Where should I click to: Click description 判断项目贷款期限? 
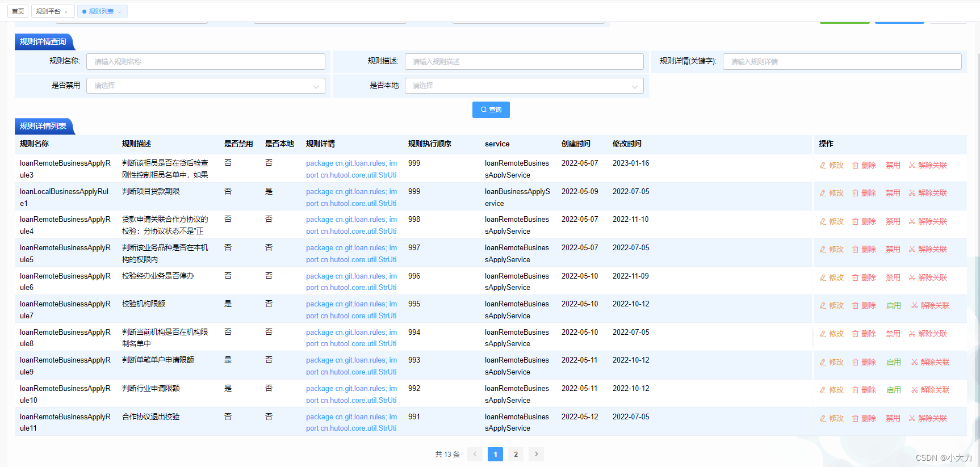[x=151, y=191]
